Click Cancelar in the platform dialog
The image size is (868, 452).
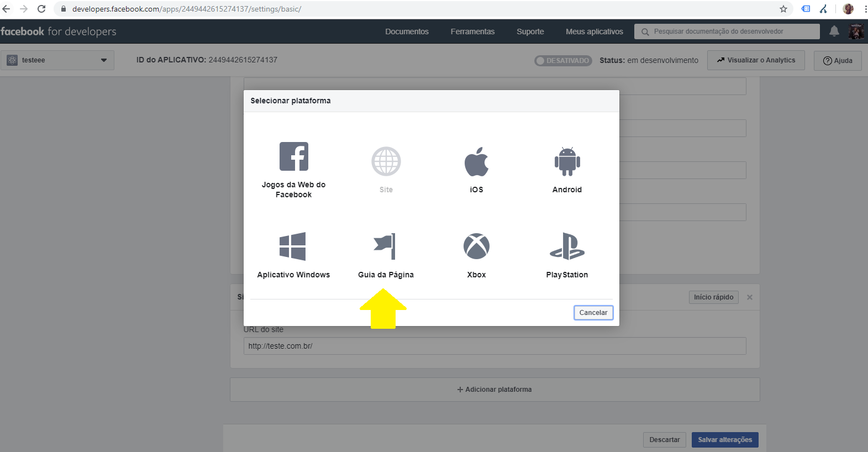[593, 313]
